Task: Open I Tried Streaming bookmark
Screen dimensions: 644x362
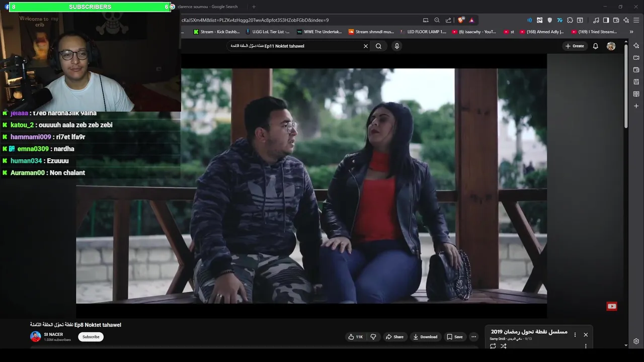Action: pyautogui.click(x=594, y=32)
